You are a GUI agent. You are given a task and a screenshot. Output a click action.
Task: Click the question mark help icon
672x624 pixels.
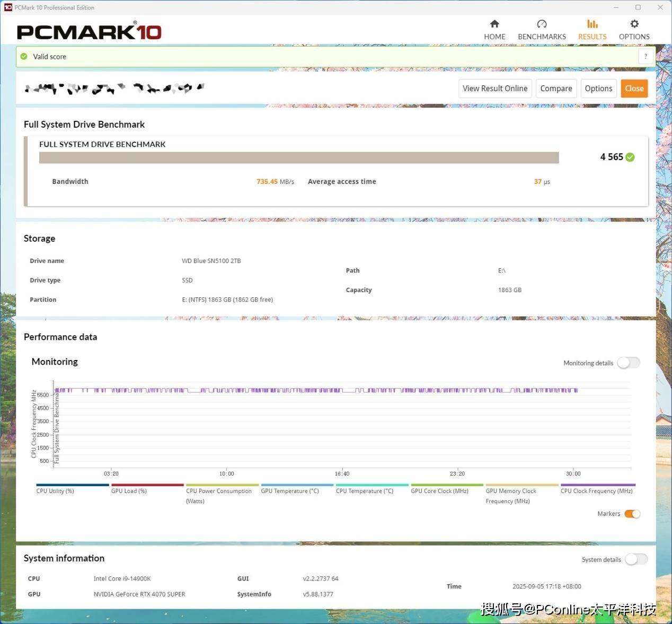coord(646,57)
